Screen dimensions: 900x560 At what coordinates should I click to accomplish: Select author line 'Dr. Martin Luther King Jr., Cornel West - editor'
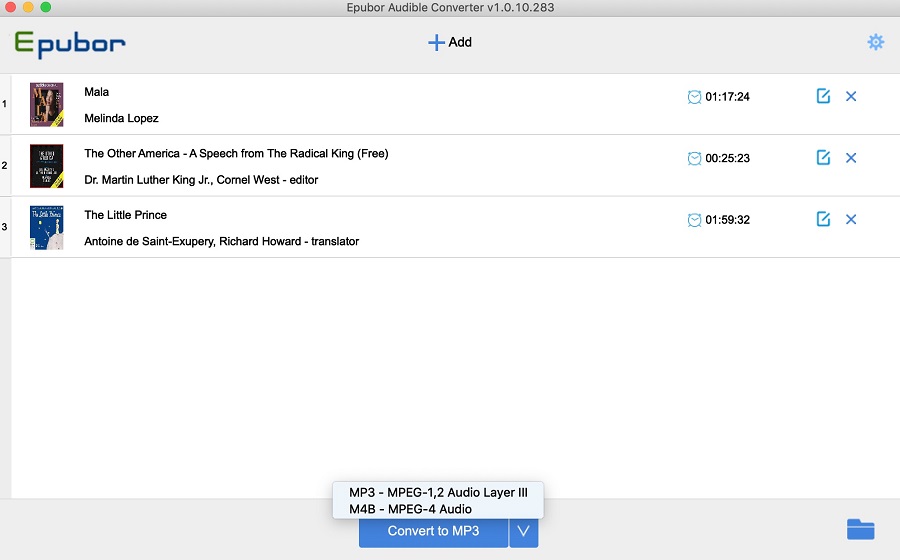(x=201, y=180)
